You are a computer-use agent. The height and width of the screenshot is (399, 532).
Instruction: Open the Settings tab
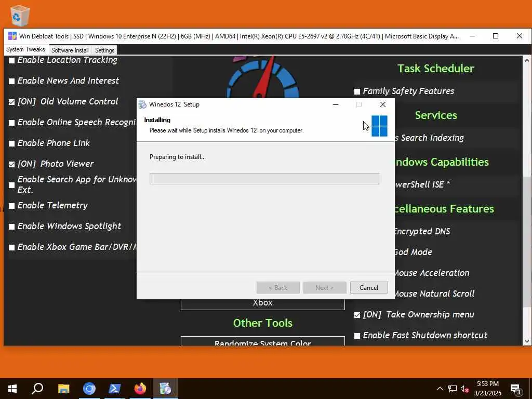click(x=105, y=50)
